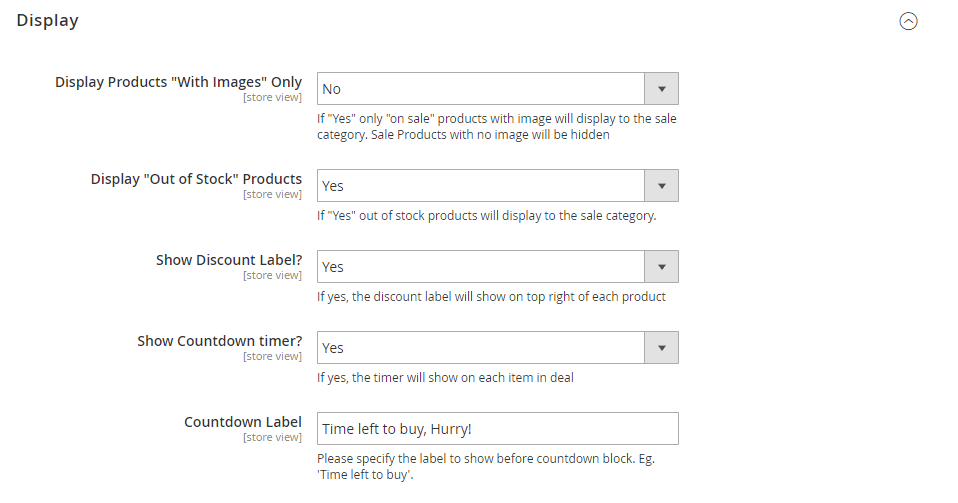Click the note about out of stock products

(486, 215)
